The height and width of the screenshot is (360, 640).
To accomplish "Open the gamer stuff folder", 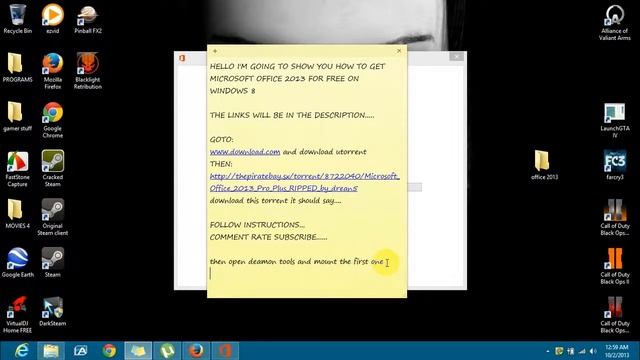I will tap(17, 117).
